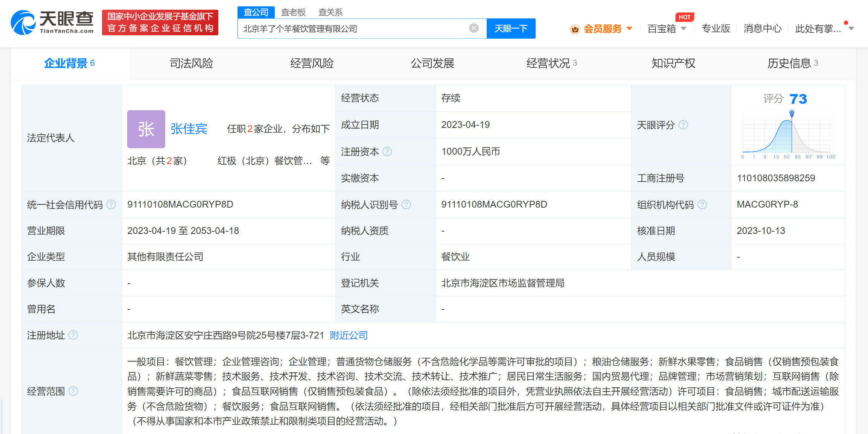Open help icon next to 天眼评分
This screenshot has height=434, width=868.
[683, 125]
